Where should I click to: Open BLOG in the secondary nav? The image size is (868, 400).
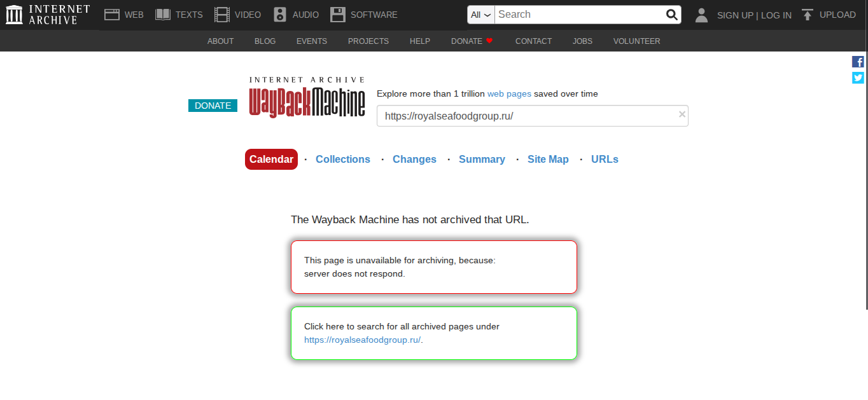coord(265,41)
